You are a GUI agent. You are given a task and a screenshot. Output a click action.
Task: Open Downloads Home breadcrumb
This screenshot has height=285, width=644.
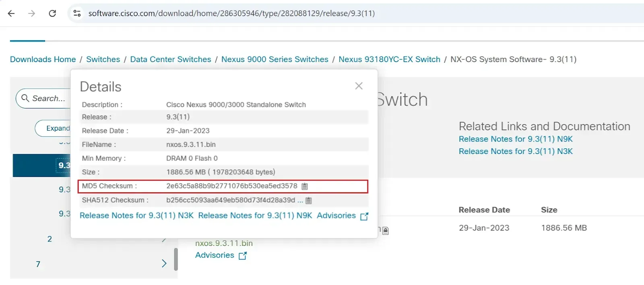tap(43, 59)
